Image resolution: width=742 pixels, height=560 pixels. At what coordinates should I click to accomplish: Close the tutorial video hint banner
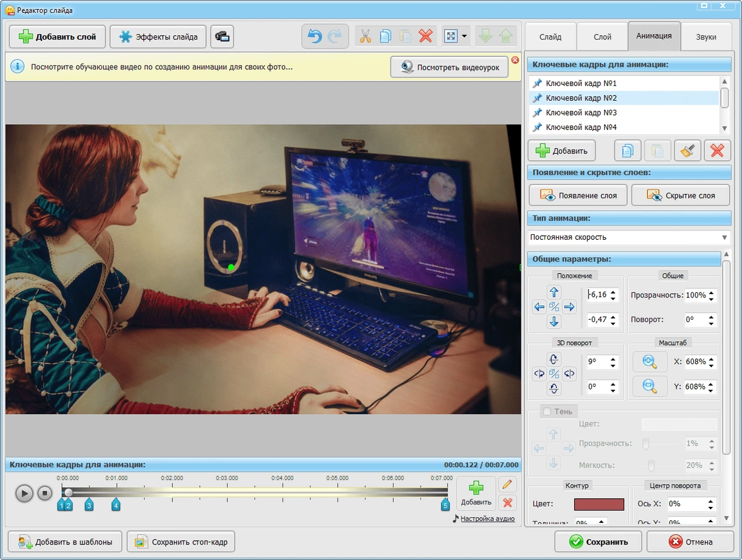514,60
